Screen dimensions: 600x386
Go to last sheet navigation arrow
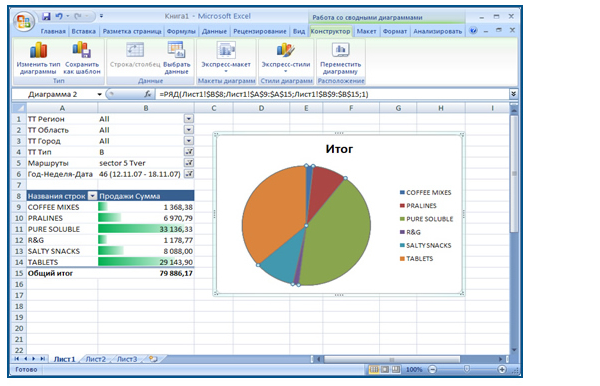(x=42, y=359)
